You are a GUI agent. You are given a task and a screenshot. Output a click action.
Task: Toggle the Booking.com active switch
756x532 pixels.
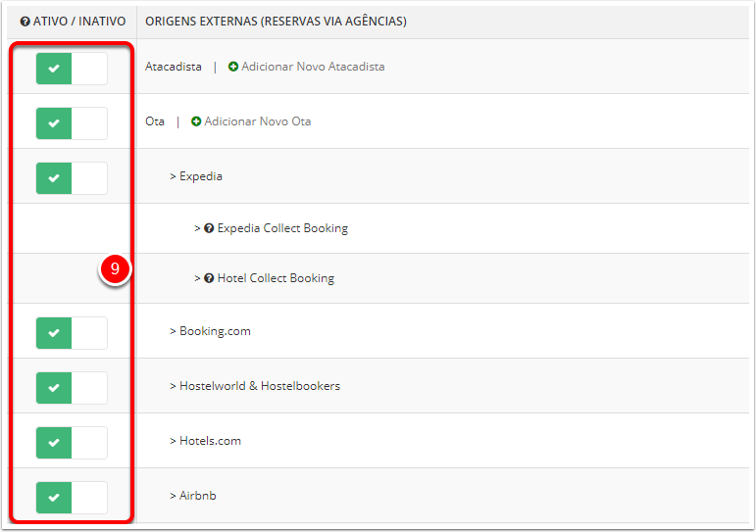click(72, 333)
